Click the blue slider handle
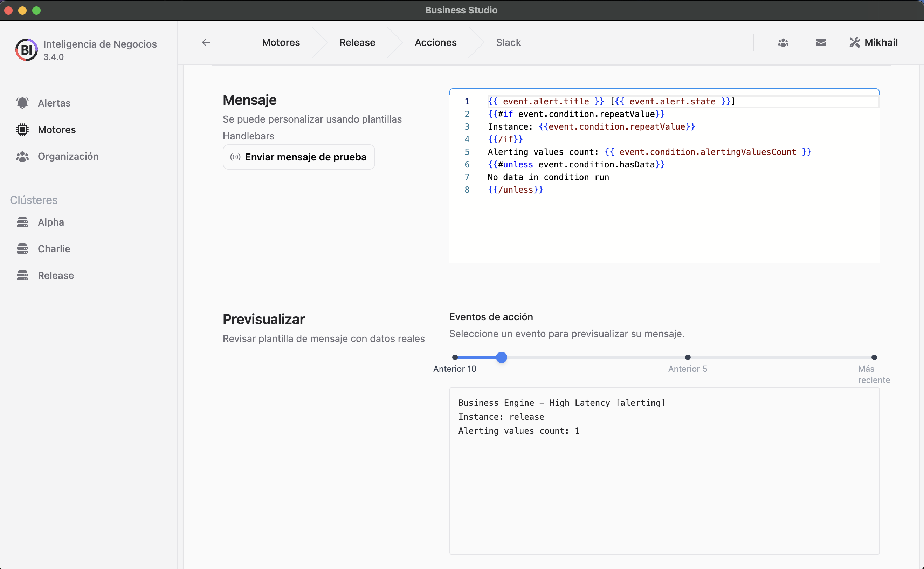Screen dimensions: 924x569 [501, 357]
